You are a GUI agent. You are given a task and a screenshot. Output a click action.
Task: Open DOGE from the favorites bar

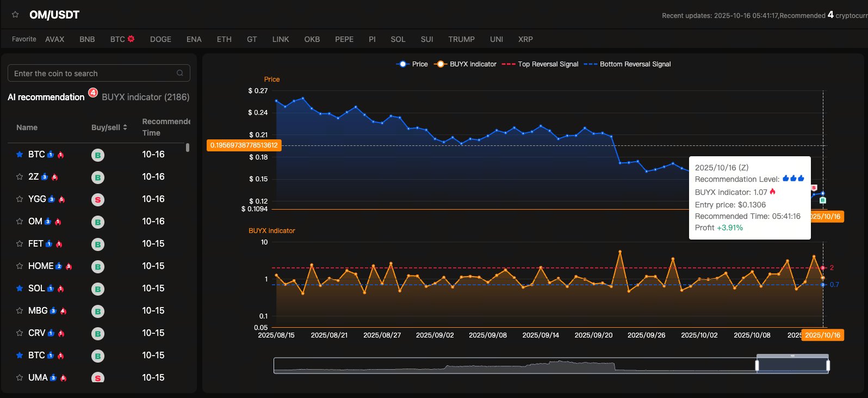click(x=160, y=39)
